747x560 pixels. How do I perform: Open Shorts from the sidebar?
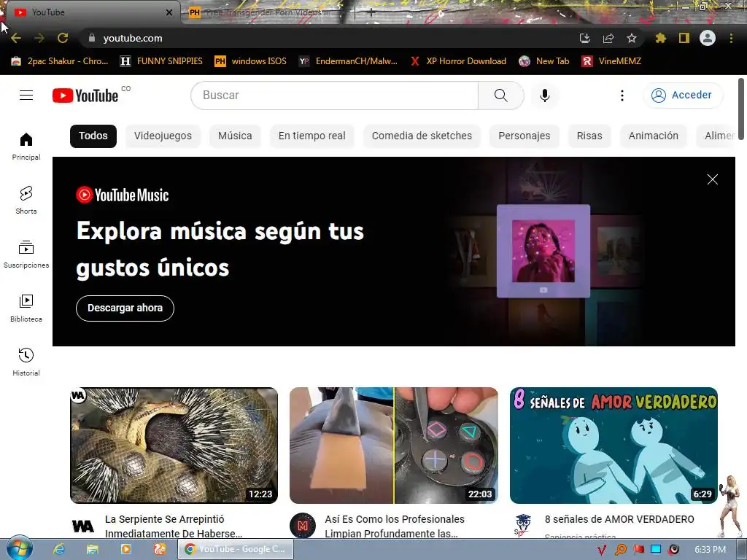click(x=26, y=200)
